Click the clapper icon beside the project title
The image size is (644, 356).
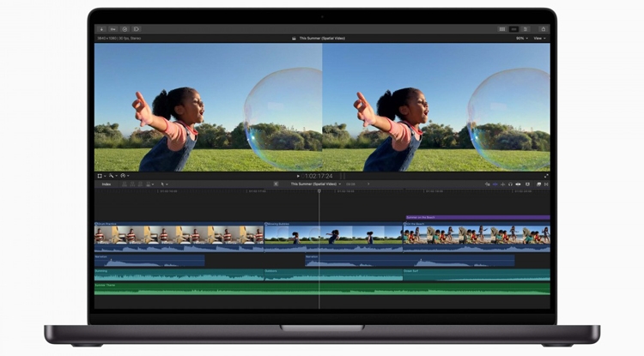tap(294, 38)
